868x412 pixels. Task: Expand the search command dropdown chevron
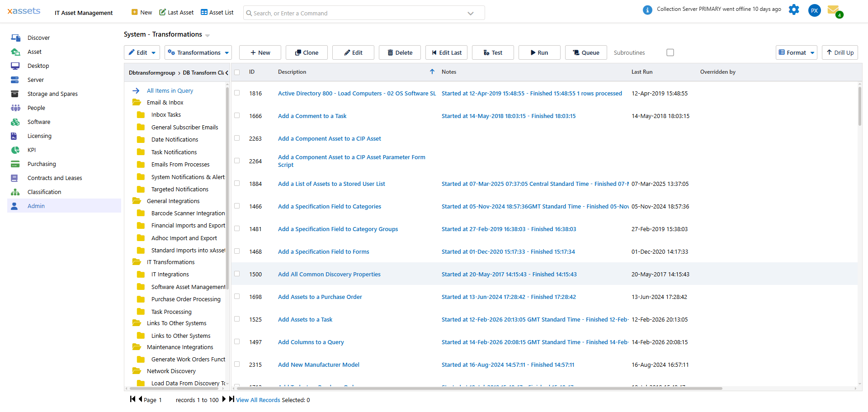pos(471,13)
